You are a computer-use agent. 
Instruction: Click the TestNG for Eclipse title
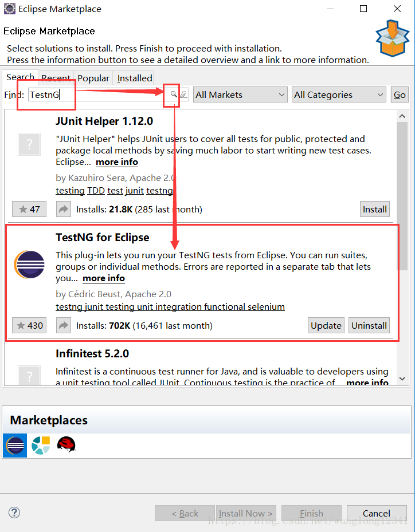[x=102, y=237]
